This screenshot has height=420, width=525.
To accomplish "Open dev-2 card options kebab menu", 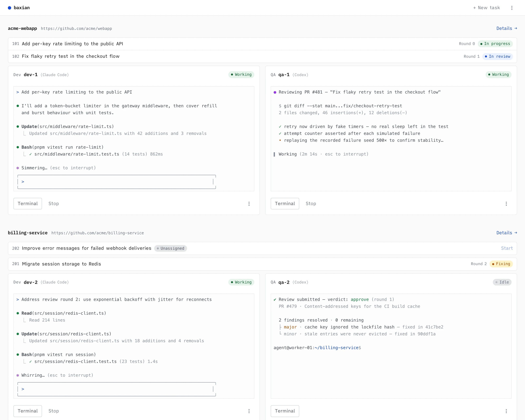I will click(249, 411).
